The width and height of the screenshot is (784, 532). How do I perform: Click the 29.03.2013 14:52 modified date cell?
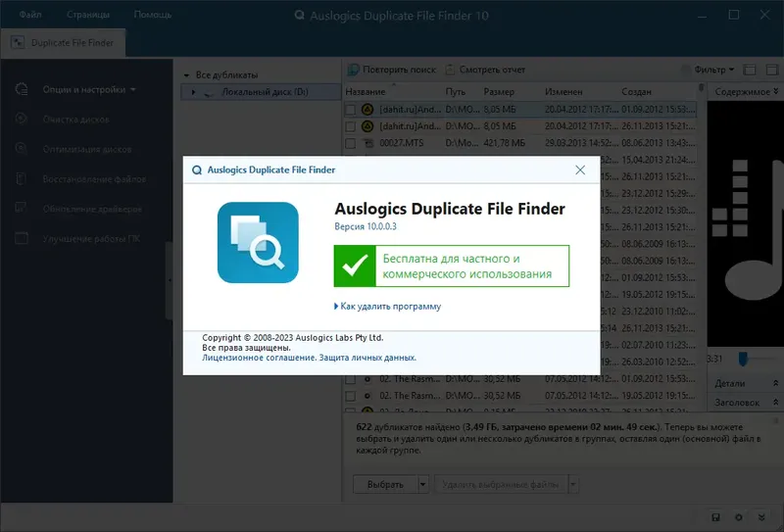coord(581,143)
